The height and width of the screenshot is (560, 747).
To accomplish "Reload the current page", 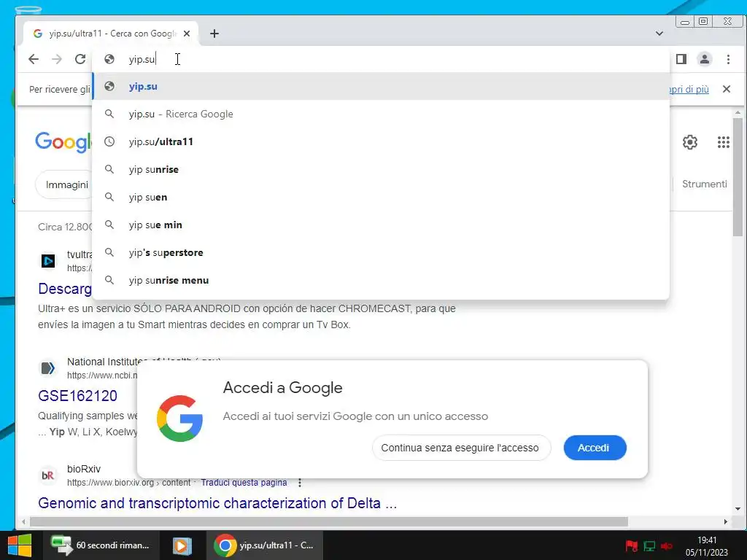I will click(x=80, y=59).
